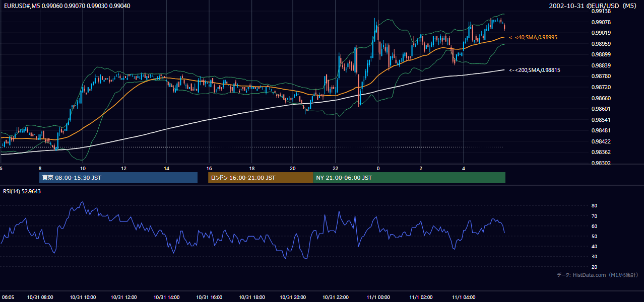Click the RSI axis level 80

pyautogui.click(x=594, y=206)
